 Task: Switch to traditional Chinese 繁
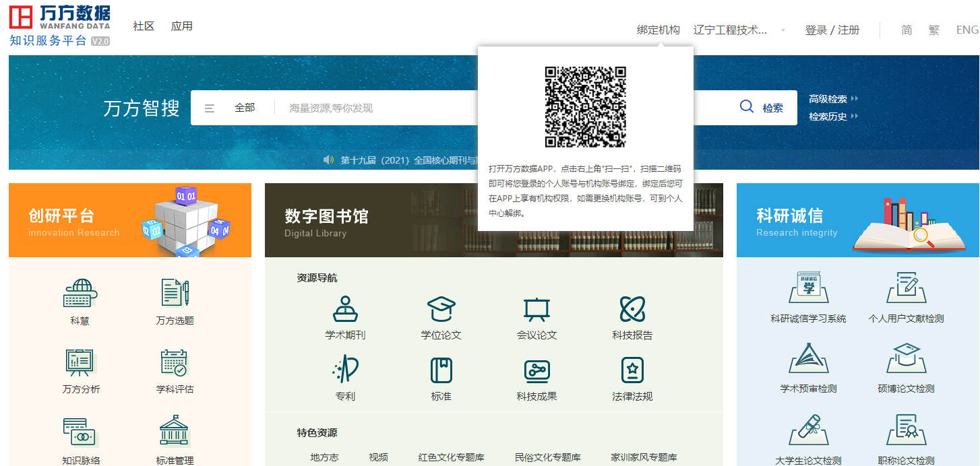tap(933, 30)
